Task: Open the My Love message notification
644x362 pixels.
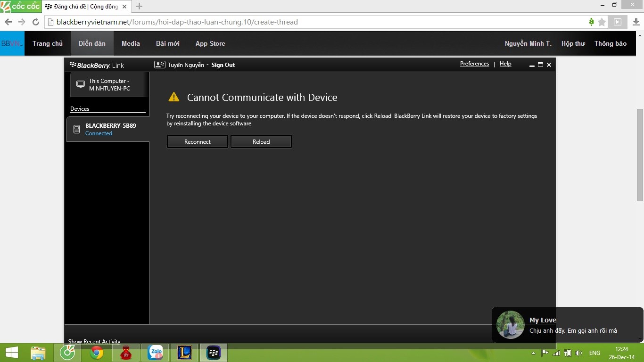Action: pyautogui.click(x=567, y=325)
